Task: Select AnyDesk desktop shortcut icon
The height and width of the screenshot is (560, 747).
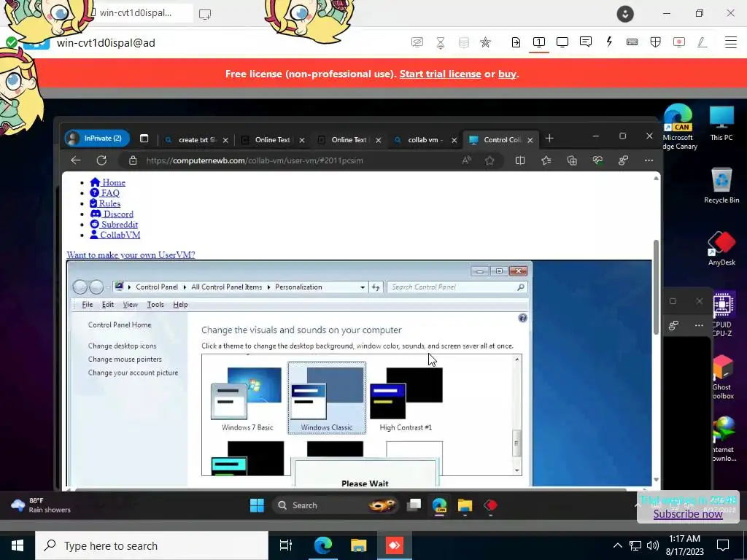Action: [x=721, y=248]
